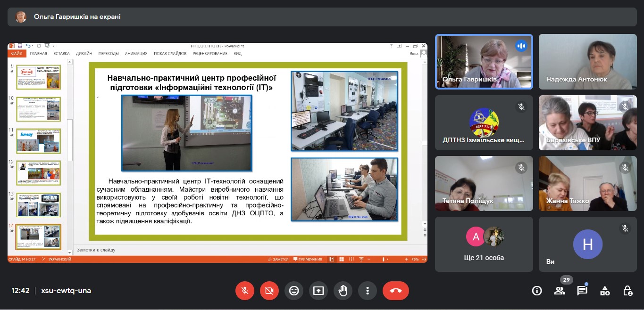This screenshot has width=644, height=310.
Task: Show the participants list (29)
Action: coord(560,291)
